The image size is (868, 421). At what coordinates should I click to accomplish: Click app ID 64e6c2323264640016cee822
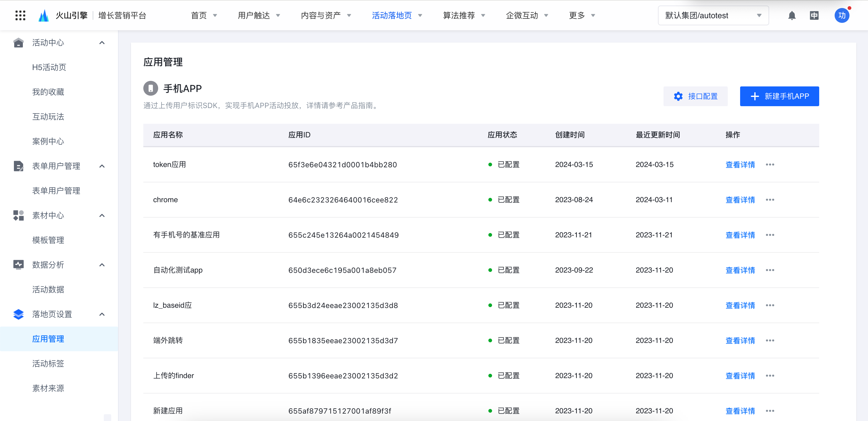(343, 200)
